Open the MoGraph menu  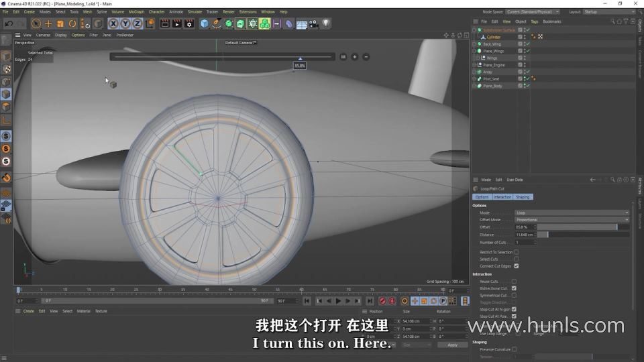[x=136, y=11]
